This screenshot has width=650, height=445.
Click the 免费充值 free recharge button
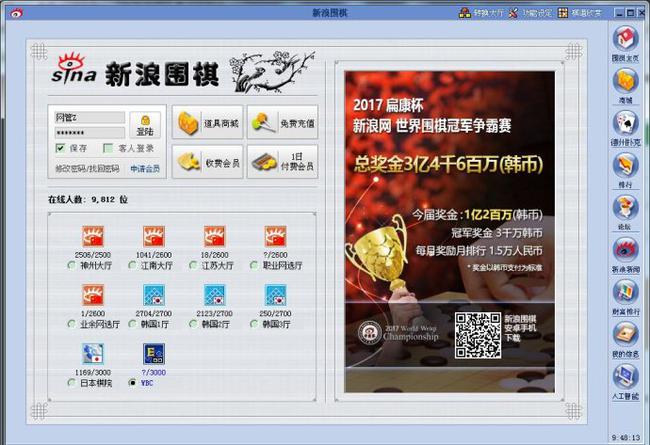click(283, 122)
